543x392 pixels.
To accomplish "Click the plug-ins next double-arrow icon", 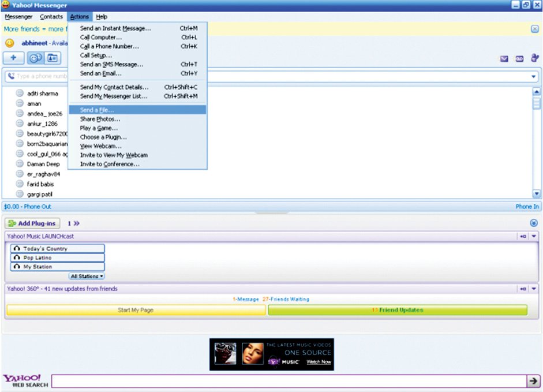I will [x=77, y=223].
